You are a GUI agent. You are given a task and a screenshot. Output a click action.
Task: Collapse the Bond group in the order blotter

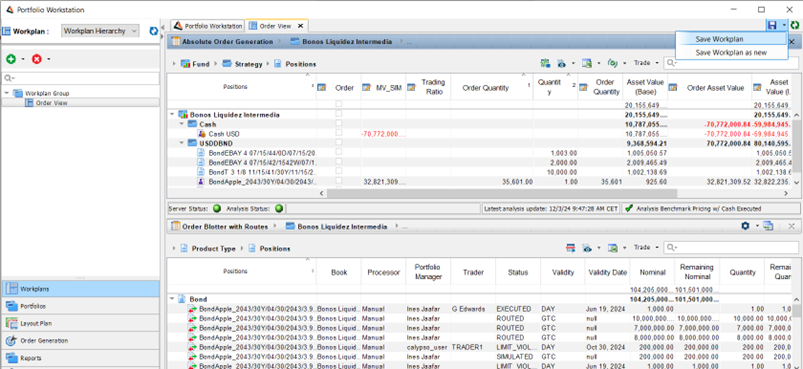172,299
